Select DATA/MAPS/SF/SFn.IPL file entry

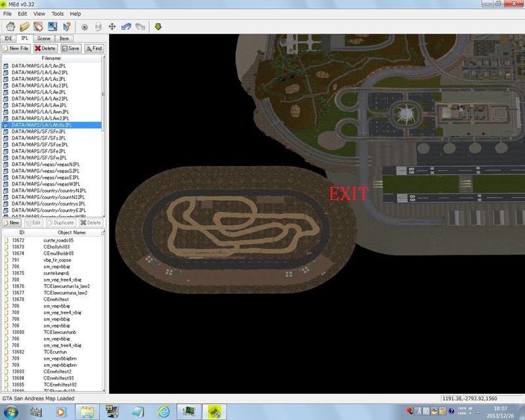pyautogui.click(x=52, y=131)
